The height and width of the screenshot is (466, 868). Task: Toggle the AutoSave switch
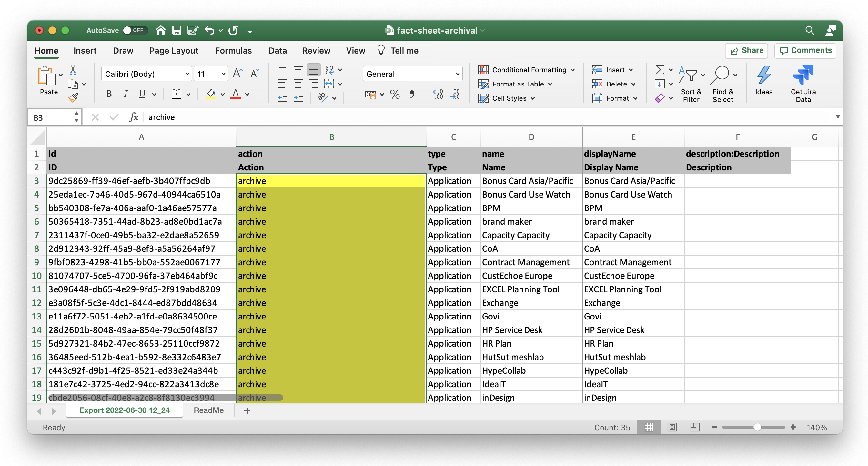point(135,30)
